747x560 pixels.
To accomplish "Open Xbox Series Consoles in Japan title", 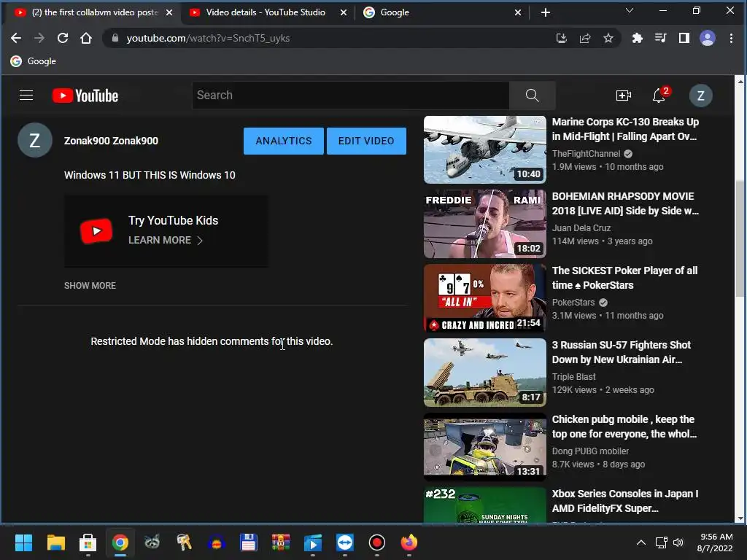I will coord(624,501).
